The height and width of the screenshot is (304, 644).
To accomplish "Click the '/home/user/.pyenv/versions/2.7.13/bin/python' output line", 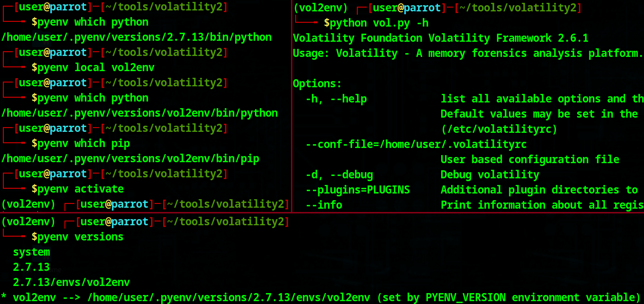I will click(x=136, y=37).
